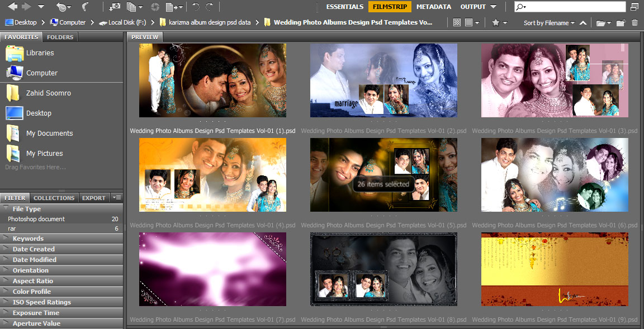
Task: Select the Export panel tab
Action: click(94, 198)
